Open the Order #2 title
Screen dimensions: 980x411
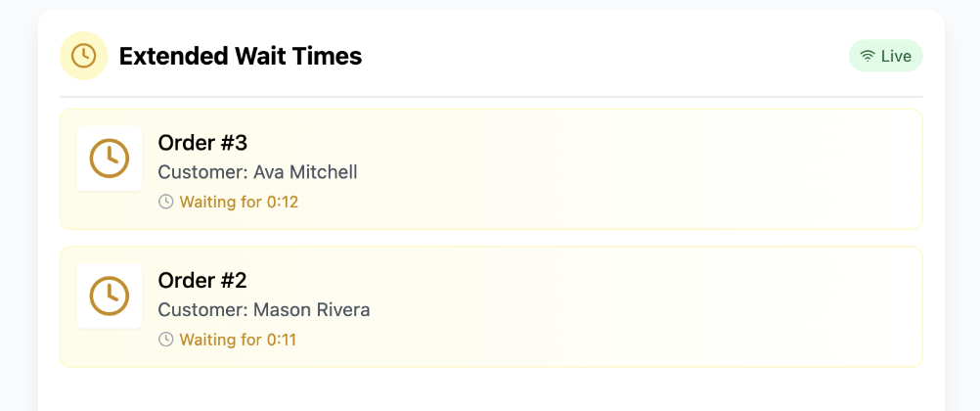click(x=202, y=280)
